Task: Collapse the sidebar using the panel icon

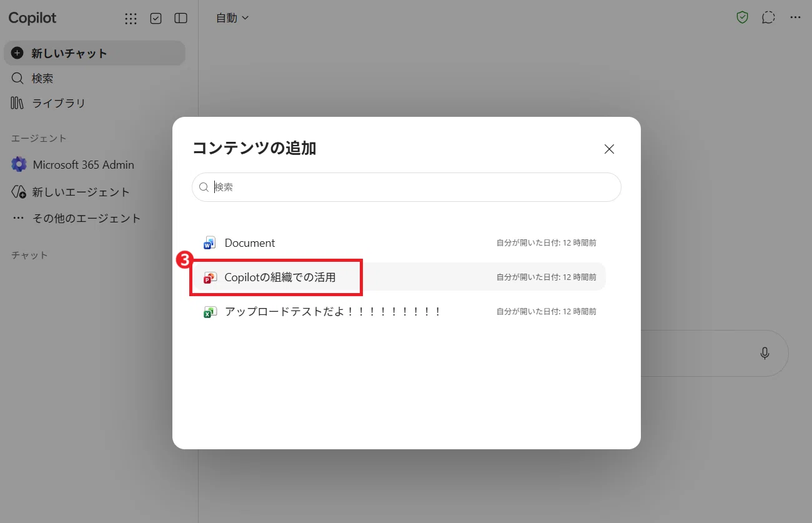Action: click(x=181, y=19)
